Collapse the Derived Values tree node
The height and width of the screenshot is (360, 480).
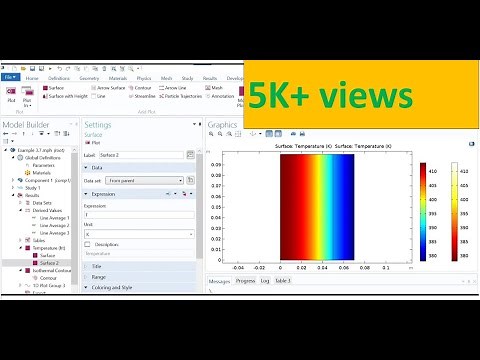tap(21, 210)
